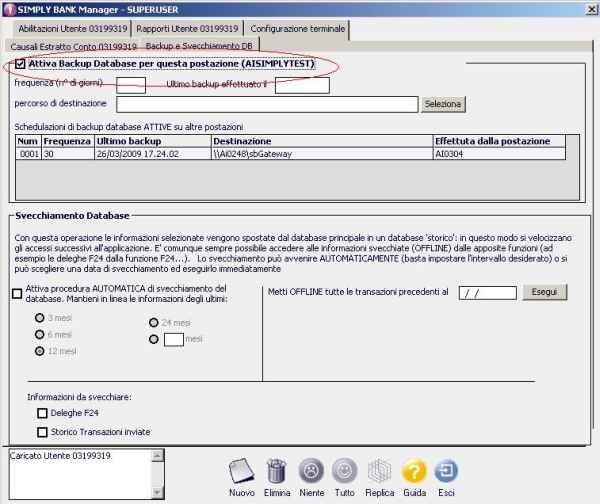
Task: Click the frequency cell 30
Action: tap(68, 154)
